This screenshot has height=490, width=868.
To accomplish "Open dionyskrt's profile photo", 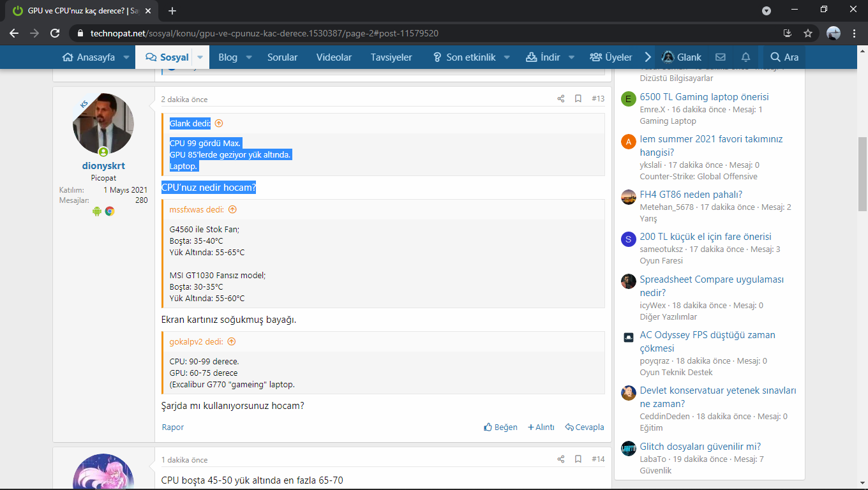I will tap(103, 124).
